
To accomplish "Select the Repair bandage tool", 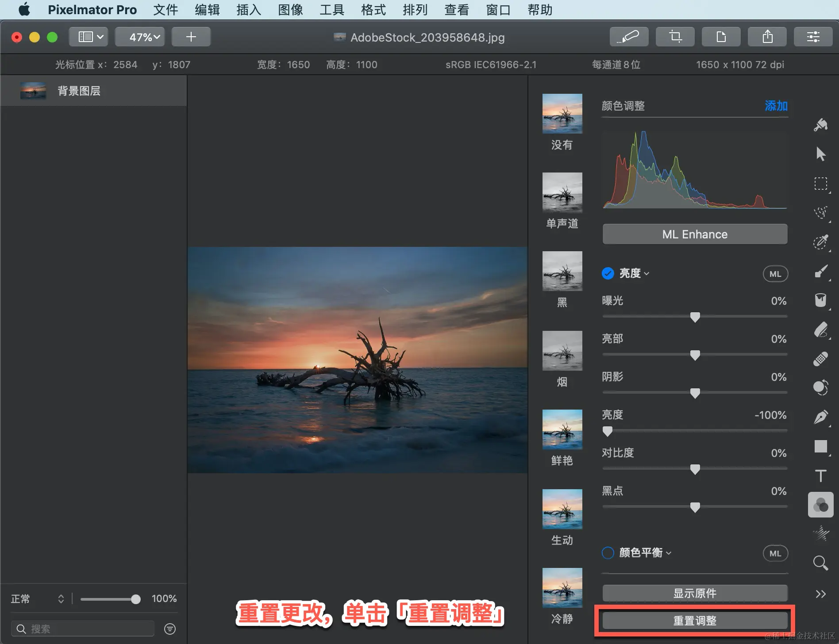I will coord(821,359).
